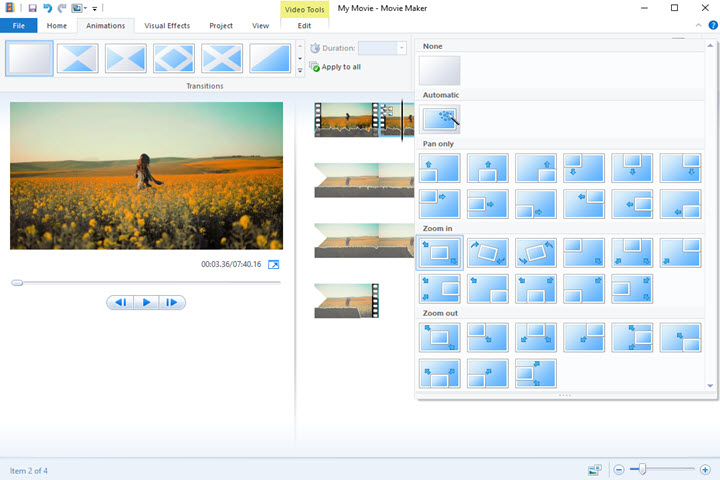The image size is (720, 480).
Task: Choose the None pan and zoom option
Action: (440, 71)
